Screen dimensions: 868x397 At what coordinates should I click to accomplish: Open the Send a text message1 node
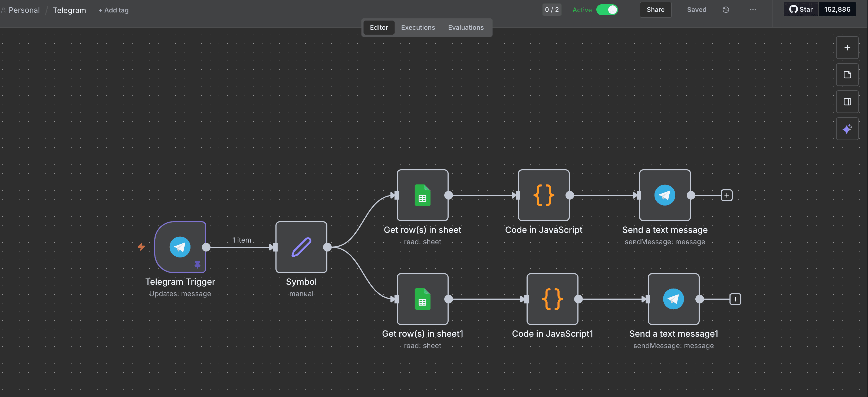tap(673, 299)
